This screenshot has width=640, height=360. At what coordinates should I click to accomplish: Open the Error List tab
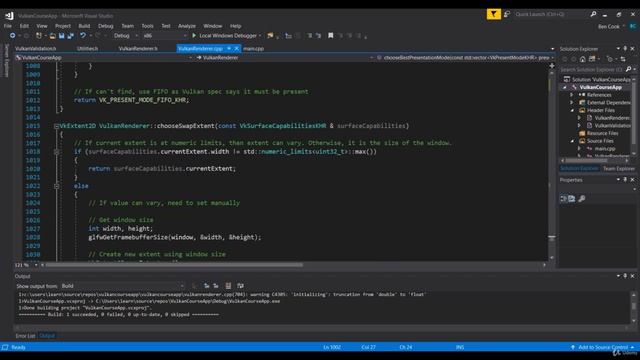tap(25, 336)
